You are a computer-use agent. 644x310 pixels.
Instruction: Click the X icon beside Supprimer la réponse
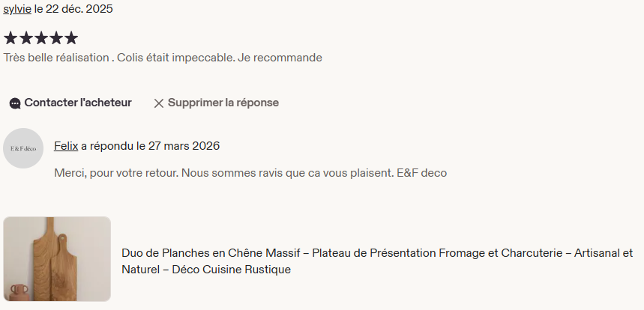[159, 103]
